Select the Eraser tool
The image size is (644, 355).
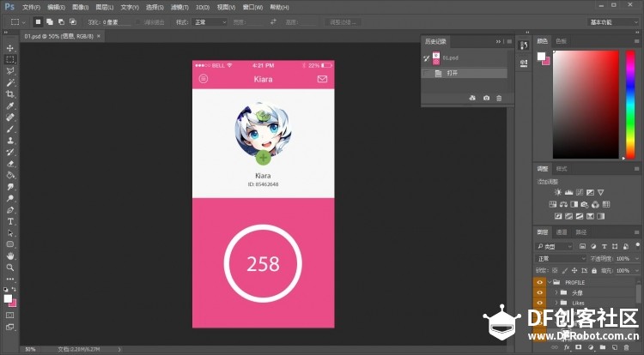click(x=10, y=164)
